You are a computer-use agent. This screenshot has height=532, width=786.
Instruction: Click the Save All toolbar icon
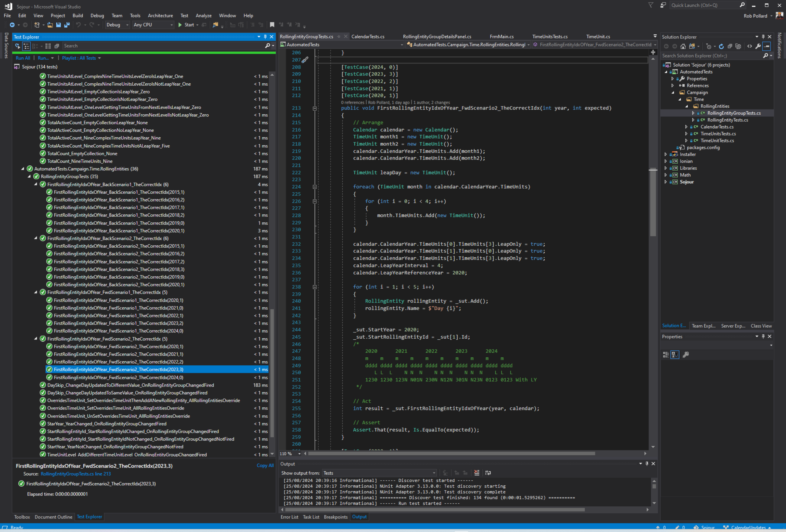point(67,25)
